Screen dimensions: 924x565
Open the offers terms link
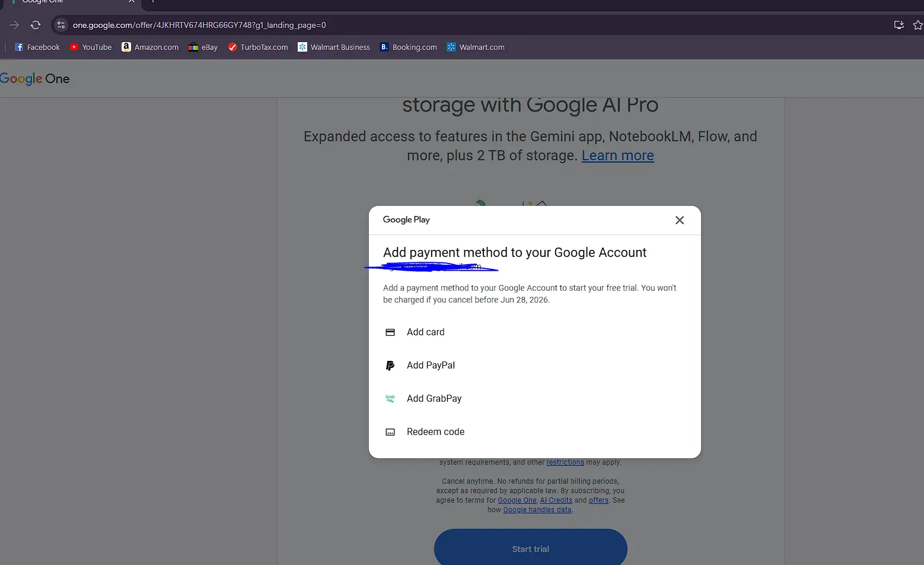click(598, 500)
